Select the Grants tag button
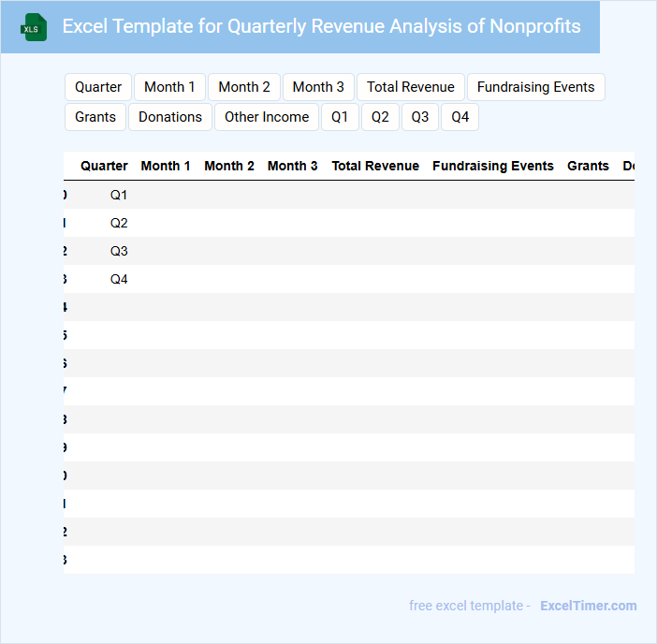This screenshot has height=644, width=657. click(95, 117)
